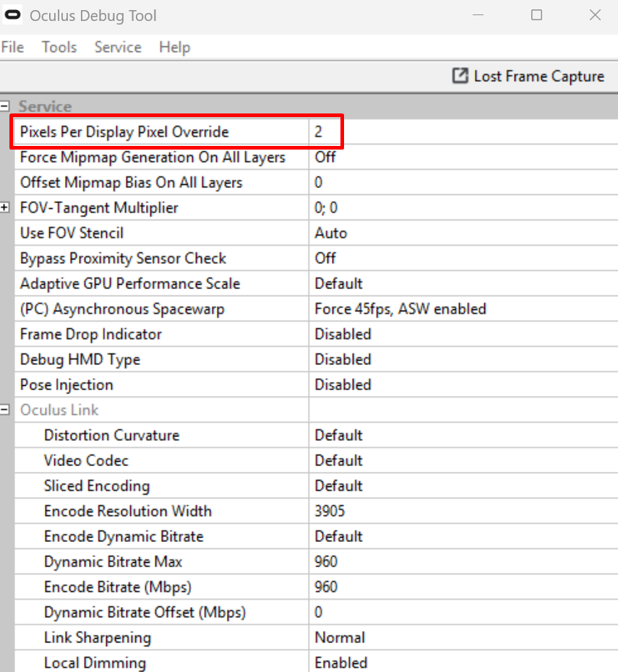The height and width of the screenshot is (672, 618).
Task: Edit the Dynamic Bitrate Max value
Action: (x=463, y=561)
